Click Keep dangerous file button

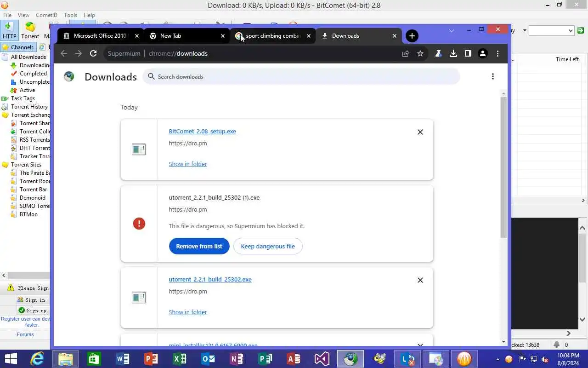pyautogui.click(x=268, y=246)
